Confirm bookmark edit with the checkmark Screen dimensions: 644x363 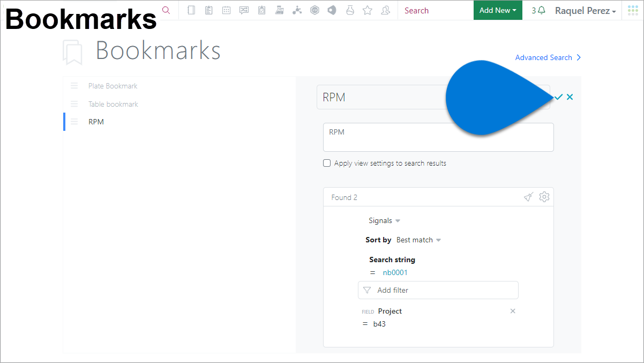[559, 97]
